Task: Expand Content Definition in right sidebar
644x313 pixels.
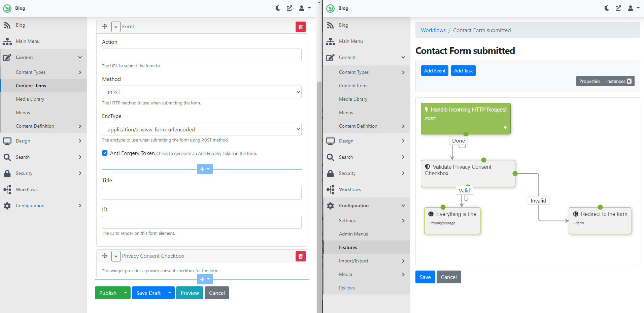Action: (366, 126)
